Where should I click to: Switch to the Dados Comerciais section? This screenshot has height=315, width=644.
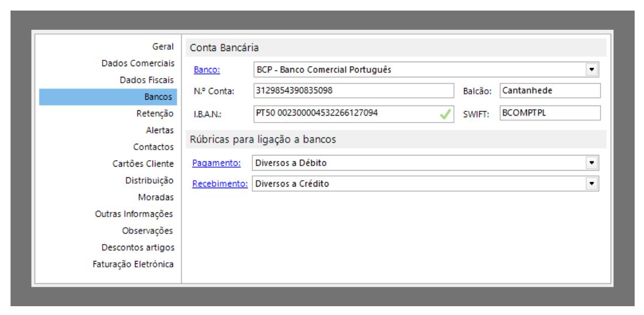[x=137, y=63]
